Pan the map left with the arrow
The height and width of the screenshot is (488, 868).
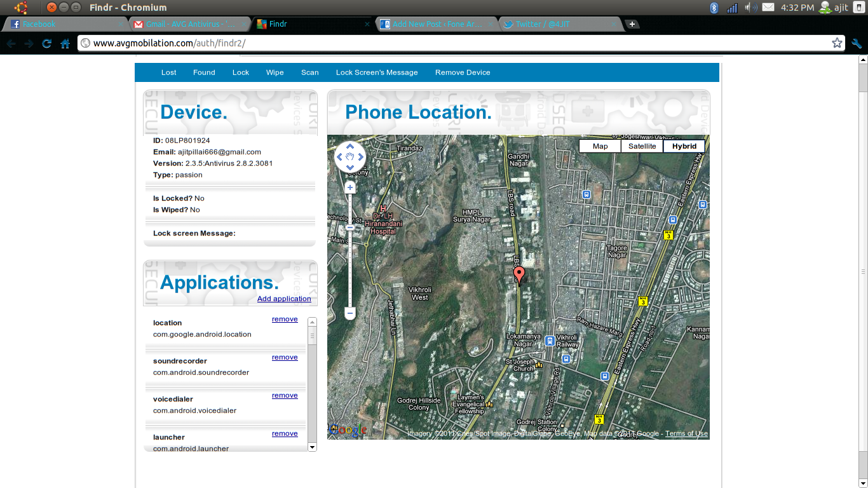(339, 157)
